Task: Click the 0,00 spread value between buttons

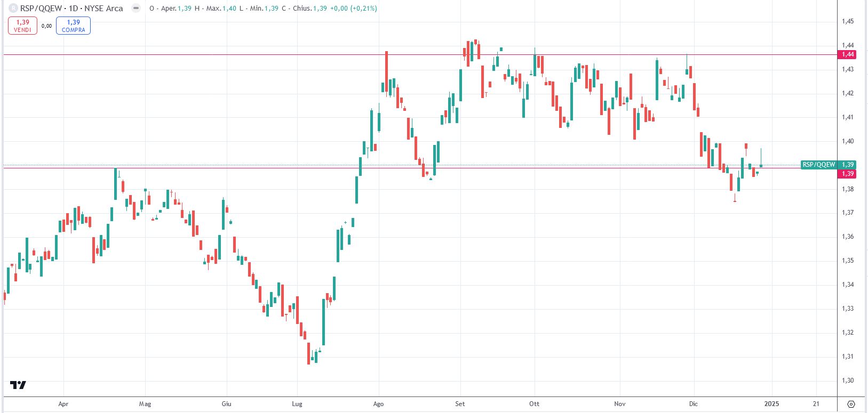Action: [x=46, y=26]
